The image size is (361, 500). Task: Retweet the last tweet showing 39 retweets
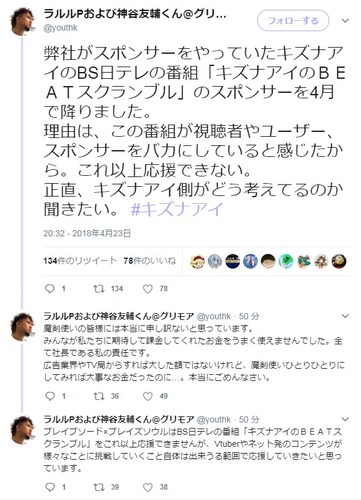(x=99, y=487)
